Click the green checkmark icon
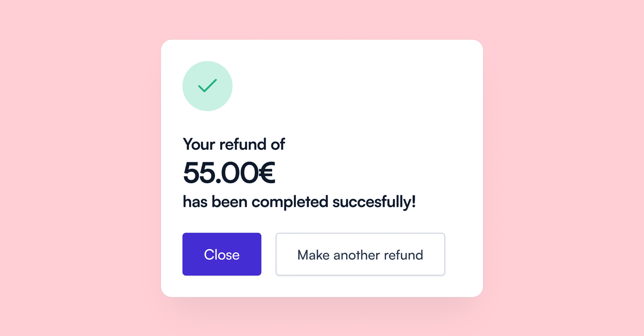This screenshot has height=336, width=644. coord(207,86)
